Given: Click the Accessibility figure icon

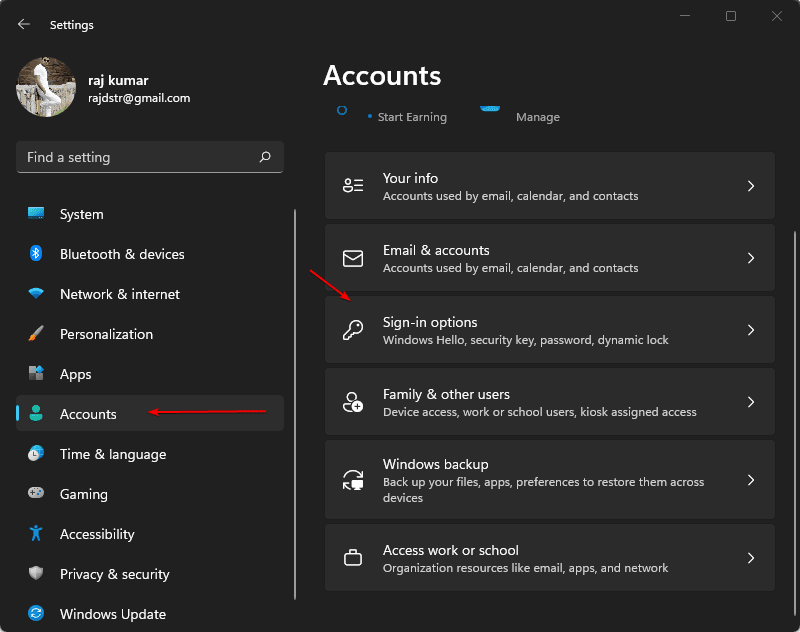Looking at the screenshot, I should click(36, 534).
